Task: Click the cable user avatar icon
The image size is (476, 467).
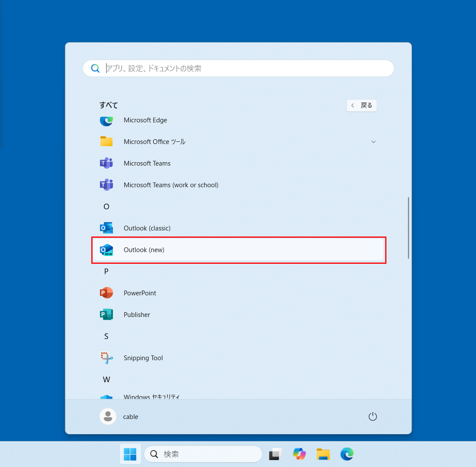Action: click(x=108, y=416)
